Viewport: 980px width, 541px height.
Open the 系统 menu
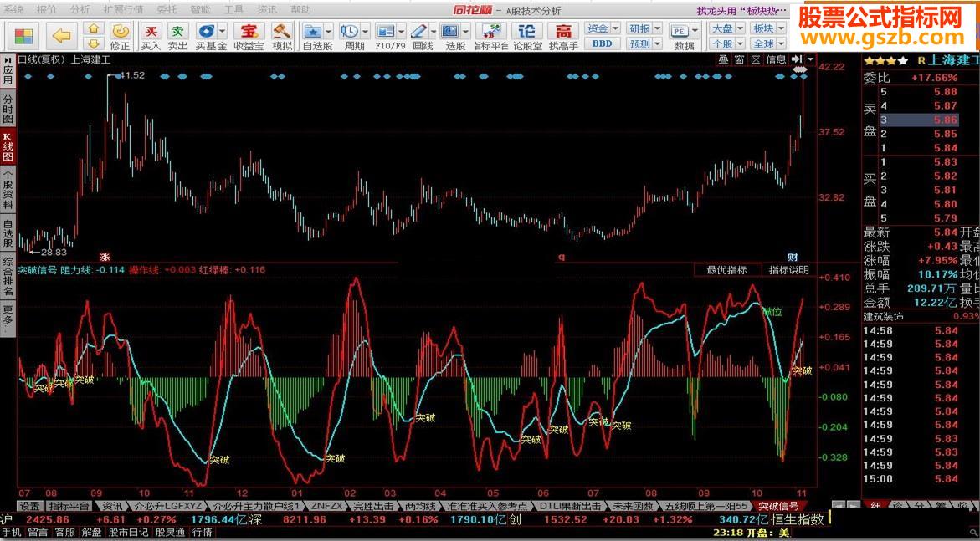[13, 9]
